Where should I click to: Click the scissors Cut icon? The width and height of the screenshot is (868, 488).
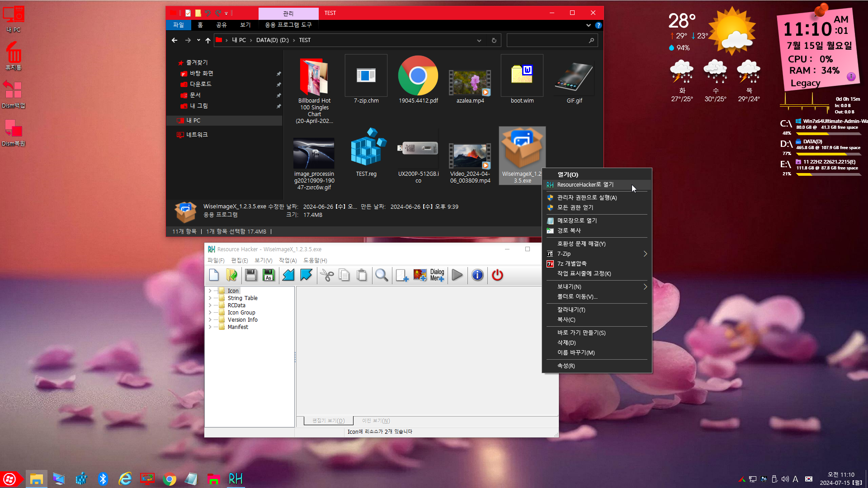326,275
